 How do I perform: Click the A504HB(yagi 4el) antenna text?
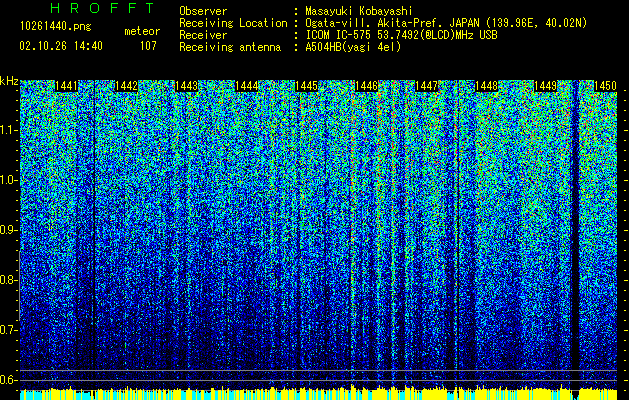(x=353, y=47)
